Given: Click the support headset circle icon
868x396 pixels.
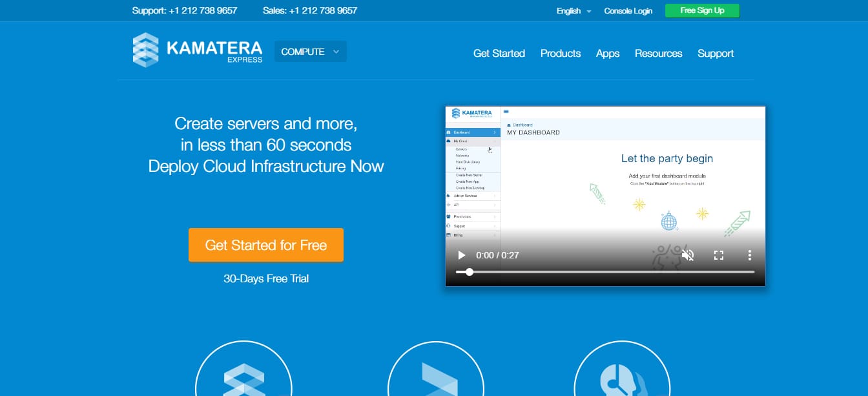Looking at the screenshot, I should (622, 368).
